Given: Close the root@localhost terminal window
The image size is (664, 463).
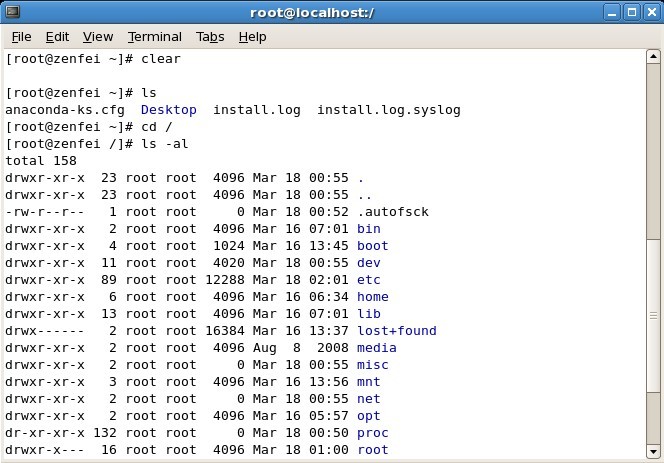Looking at the screenshot, I should [x=651, y=12].
